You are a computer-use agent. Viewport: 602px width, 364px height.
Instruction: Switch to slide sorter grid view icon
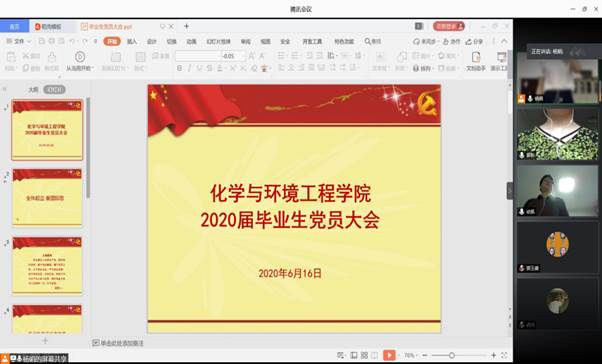tap(364, 355)
